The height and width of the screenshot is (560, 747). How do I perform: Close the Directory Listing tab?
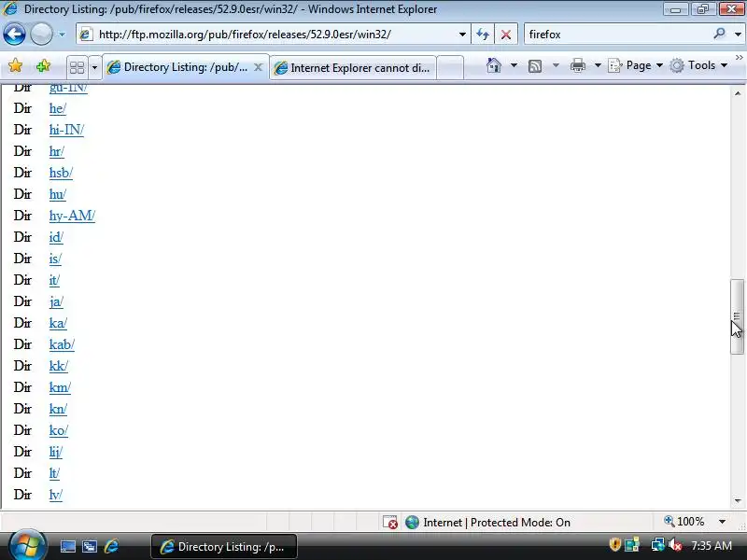[259, 67]
